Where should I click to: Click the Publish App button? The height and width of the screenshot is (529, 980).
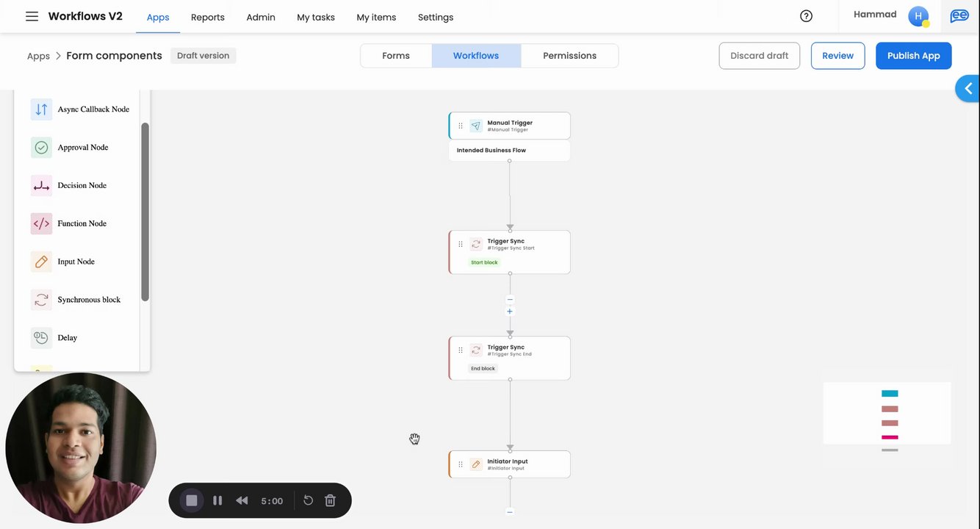click(x=913, y=56)
